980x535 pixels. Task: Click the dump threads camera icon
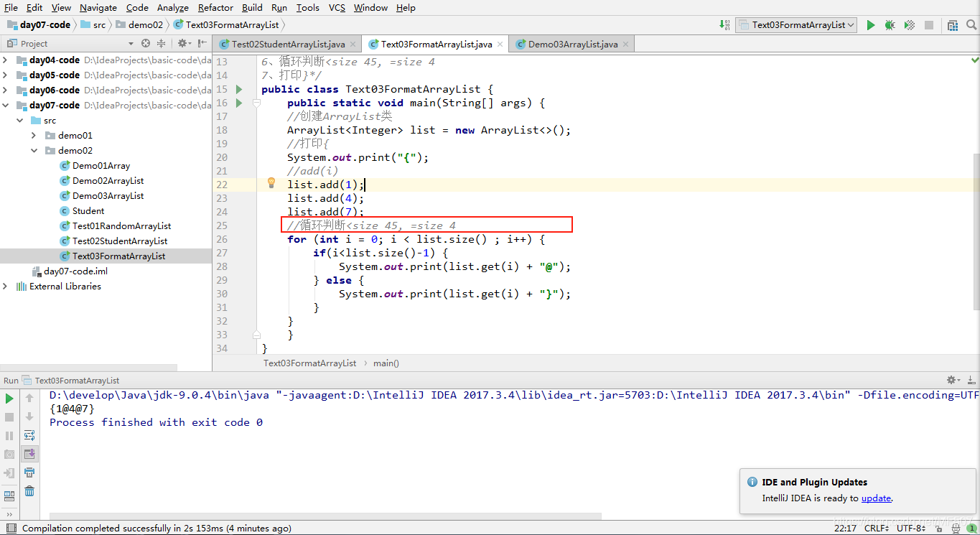[9, 454]
